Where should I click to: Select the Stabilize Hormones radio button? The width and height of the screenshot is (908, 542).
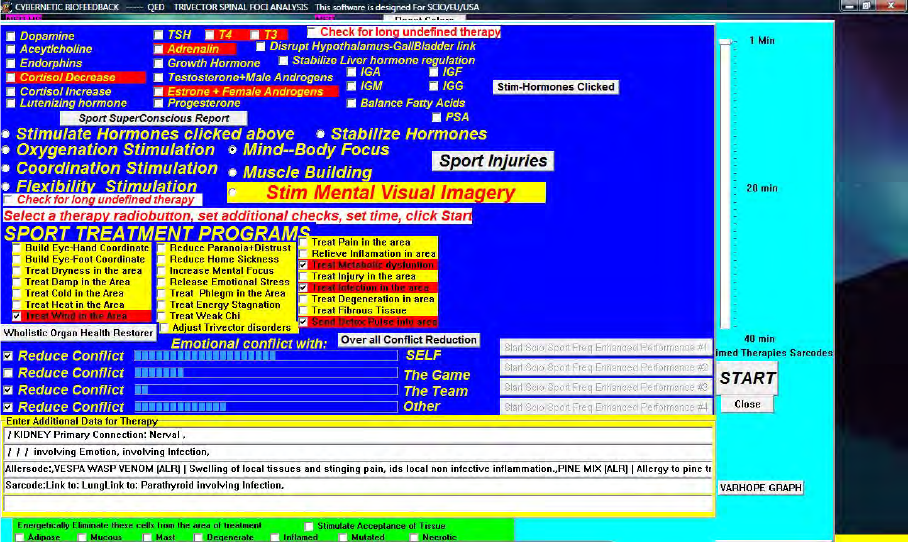(x=320, y=134)
